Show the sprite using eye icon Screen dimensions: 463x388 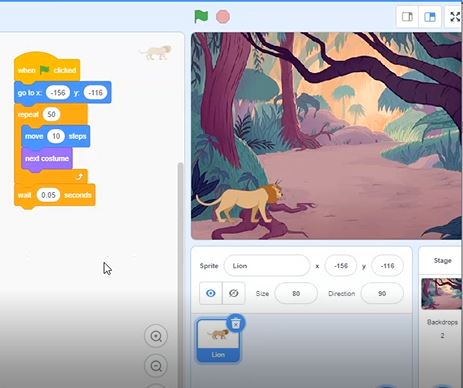tap(211, 293)
